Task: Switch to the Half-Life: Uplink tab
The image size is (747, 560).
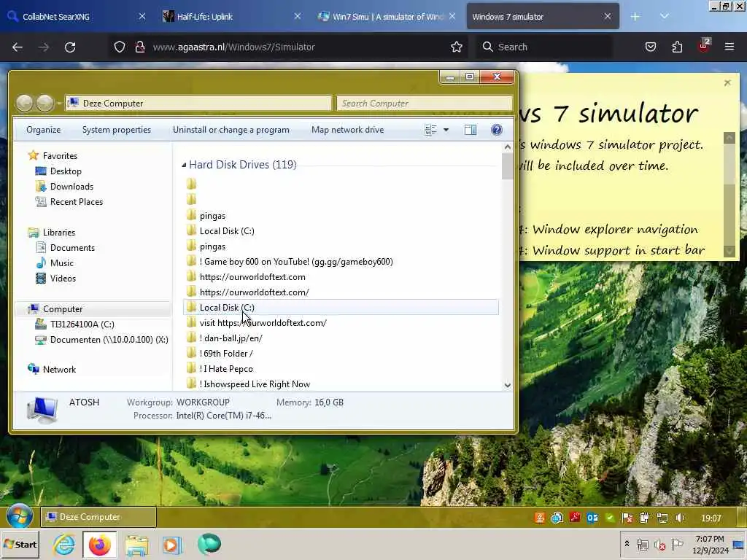Action: pos(232,16)
